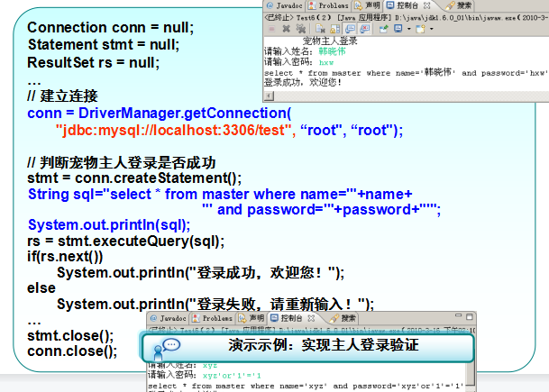Click the 宠物主人登录 heading in console
This screenshot has height=392, width=549.
[330, 41]
